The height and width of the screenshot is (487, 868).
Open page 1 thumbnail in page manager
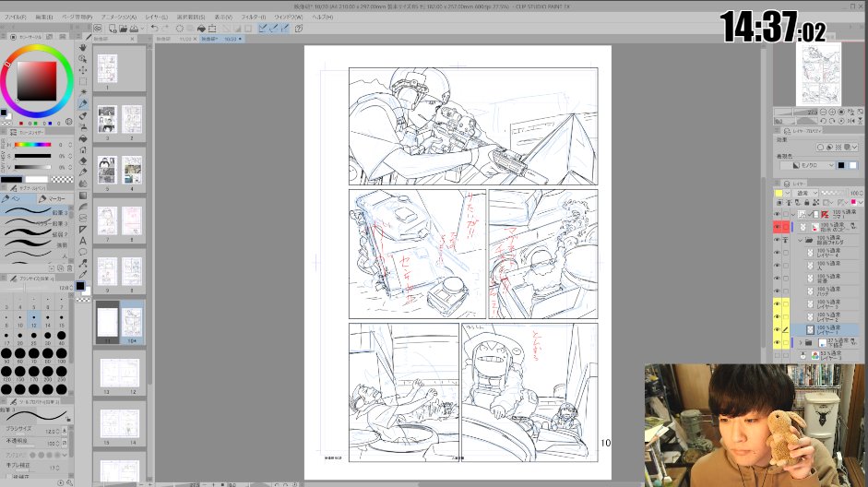coord(107,68)
